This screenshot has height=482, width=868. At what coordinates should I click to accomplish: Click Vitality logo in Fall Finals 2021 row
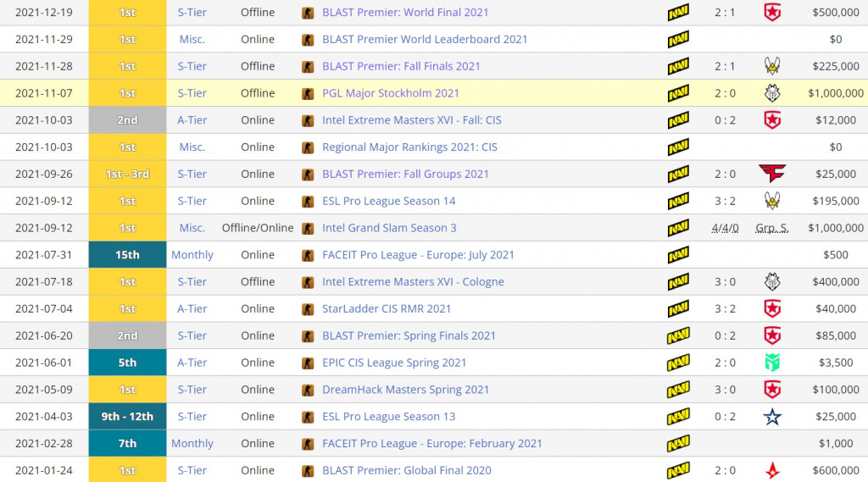[x=772, y=66]
